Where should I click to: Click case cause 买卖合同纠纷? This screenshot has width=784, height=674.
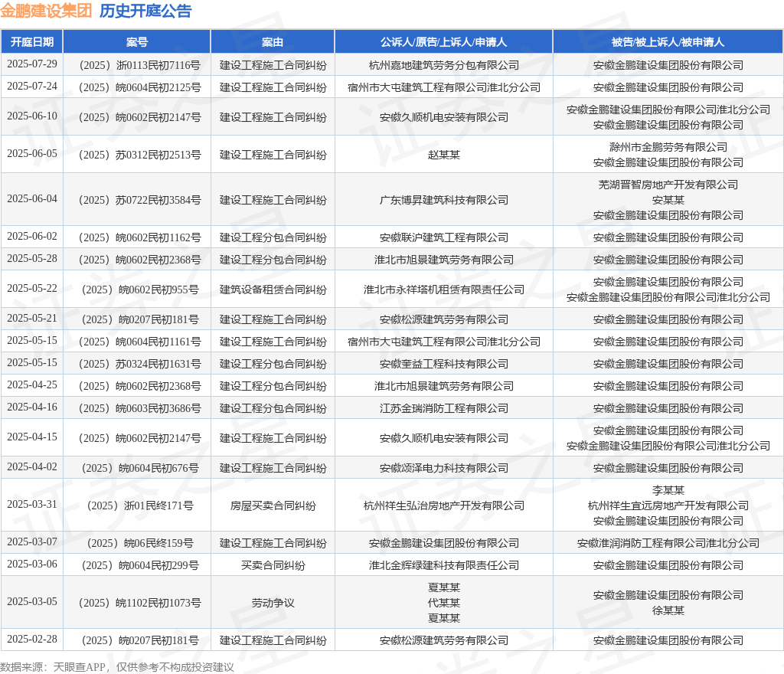coord(273,565)
